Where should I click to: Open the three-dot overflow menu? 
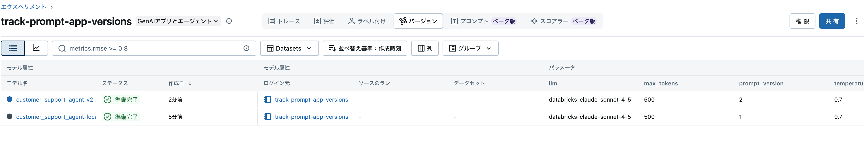pyautogui.click(x=857, y=21)
